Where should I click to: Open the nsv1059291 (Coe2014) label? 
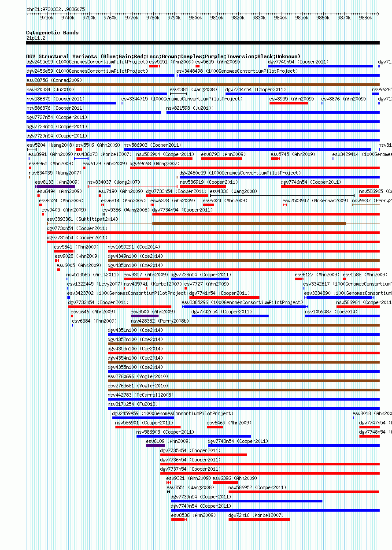click(134, 247)
